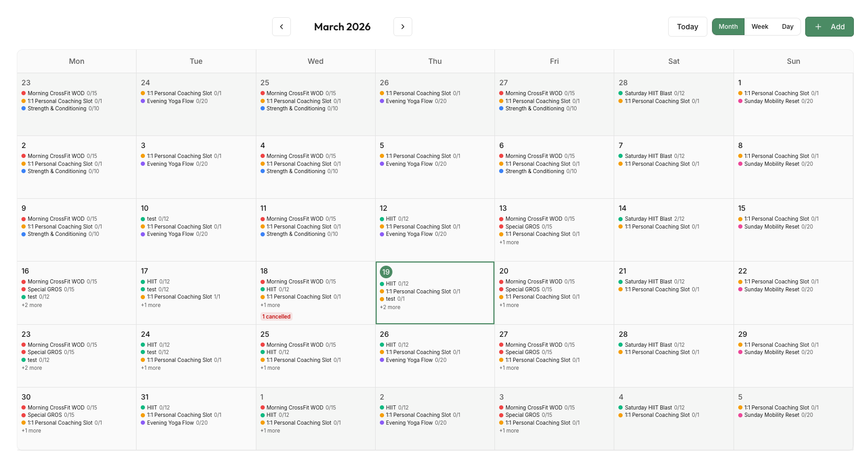Viewport: 868px width, 466px height.
Task: Open Sunday Mobility Reset on Sunday 22
Action: click(x=776, y=289)
